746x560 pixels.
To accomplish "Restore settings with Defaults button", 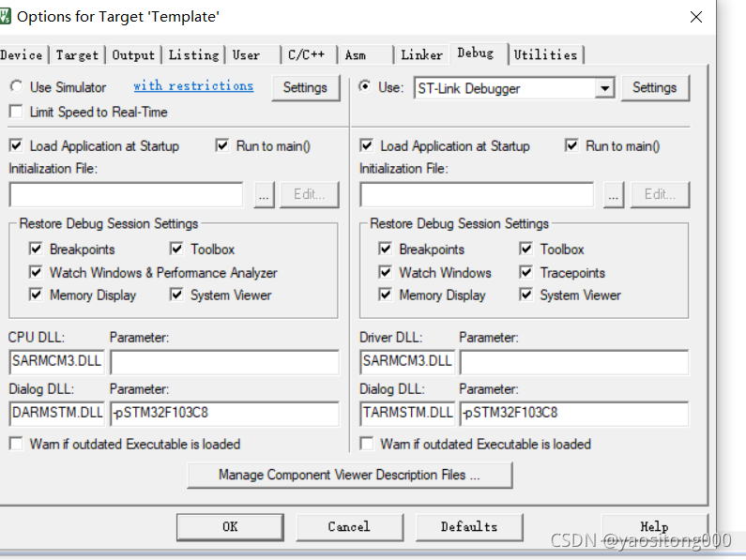I will click(469, 526).
